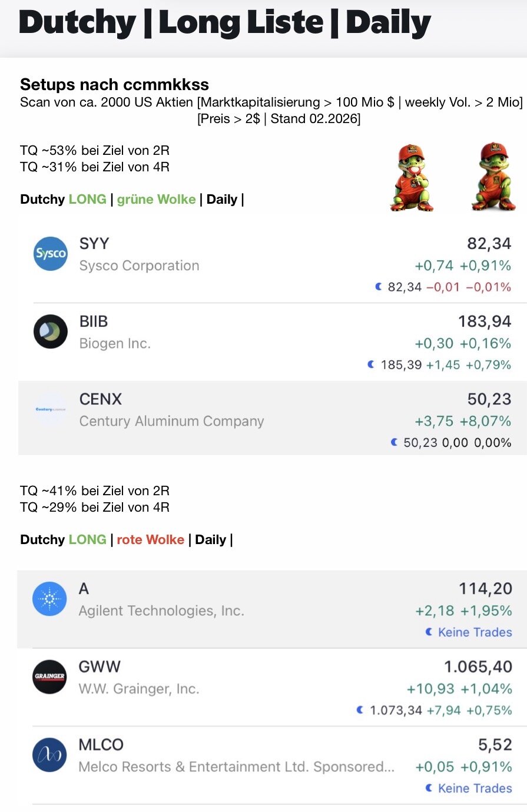This screenshot has height=812, width=527.
Task: Click the Agilent Technologies logo icon
Action: (x=49, y=599)
